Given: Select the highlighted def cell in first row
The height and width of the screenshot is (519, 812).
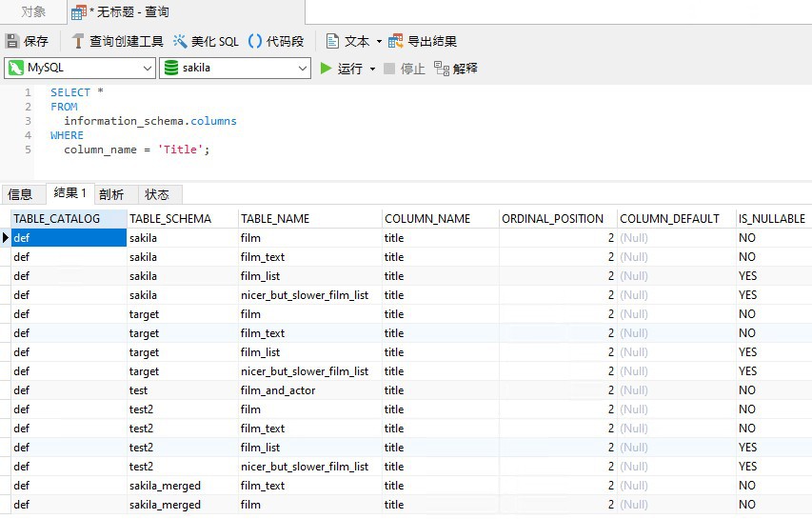Looking at the screenshot, I should tap(69, 238).
